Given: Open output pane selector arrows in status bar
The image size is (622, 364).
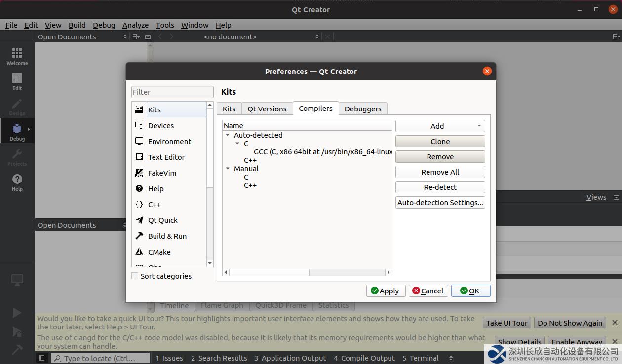Looking at the screenshot, I should [451, 358].
